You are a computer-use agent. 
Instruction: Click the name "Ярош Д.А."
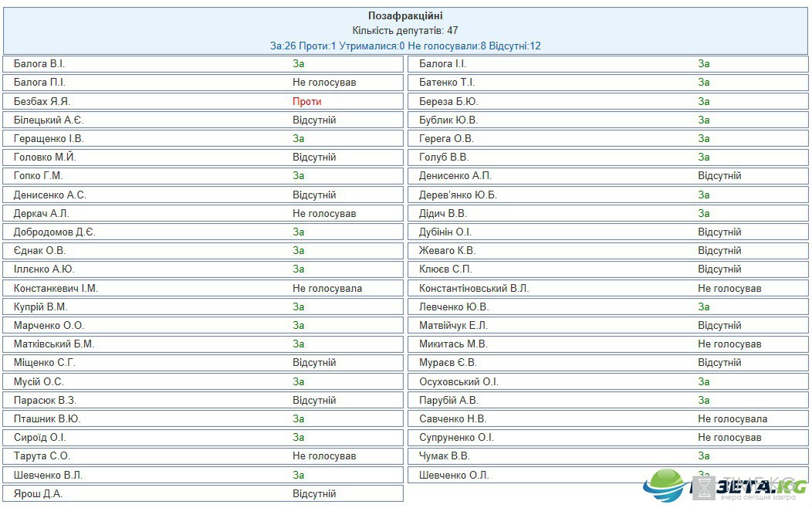[x=38, y=495]
